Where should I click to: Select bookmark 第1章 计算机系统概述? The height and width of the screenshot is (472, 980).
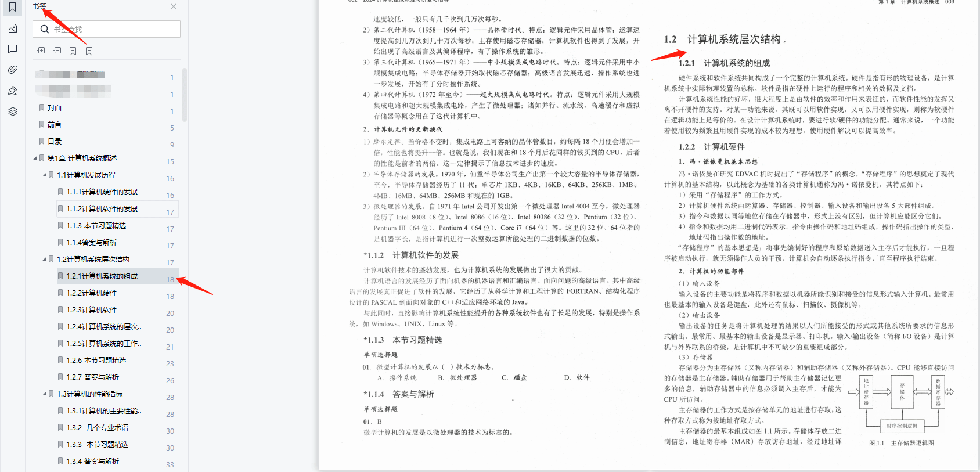click(x=82, y=158)
